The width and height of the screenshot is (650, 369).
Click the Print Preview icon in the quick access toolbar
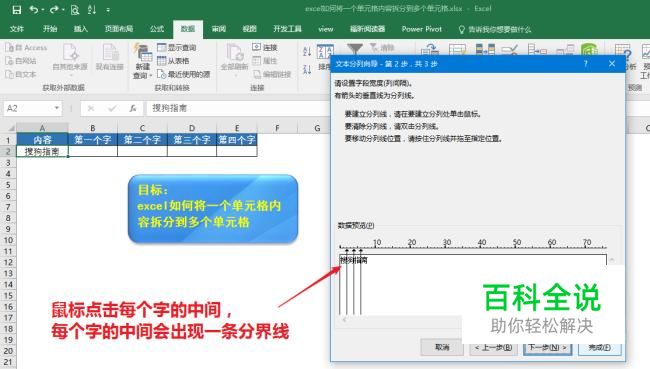(75, 10)
